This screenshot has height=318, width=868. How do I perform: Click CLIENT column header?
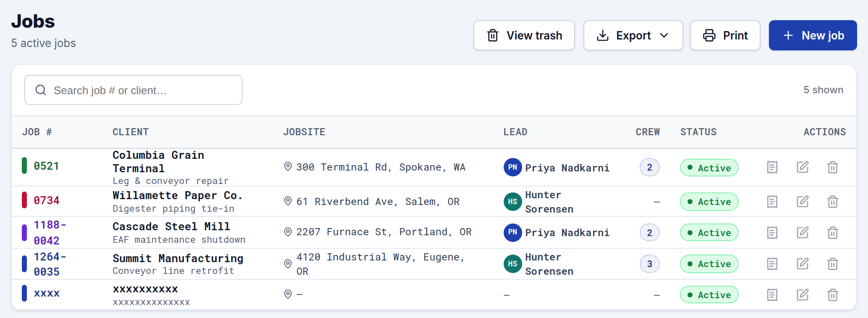(131, 132)
